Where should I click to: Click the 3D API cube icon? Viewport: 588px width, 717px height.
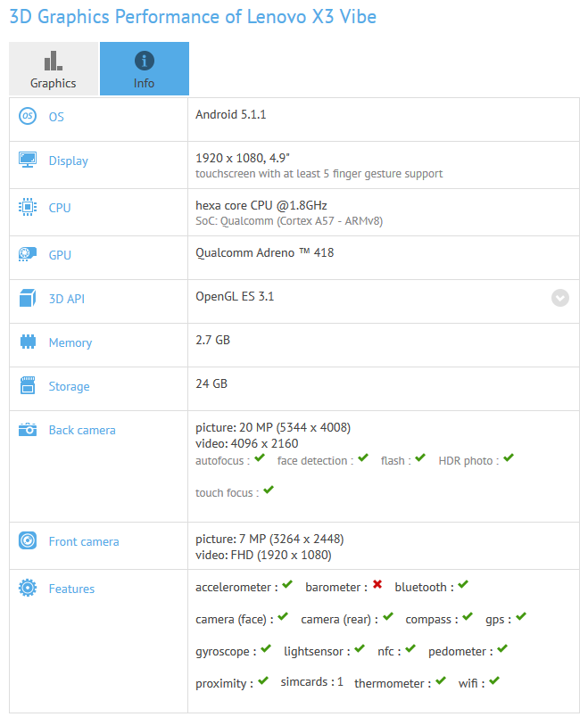coord(28,298)
